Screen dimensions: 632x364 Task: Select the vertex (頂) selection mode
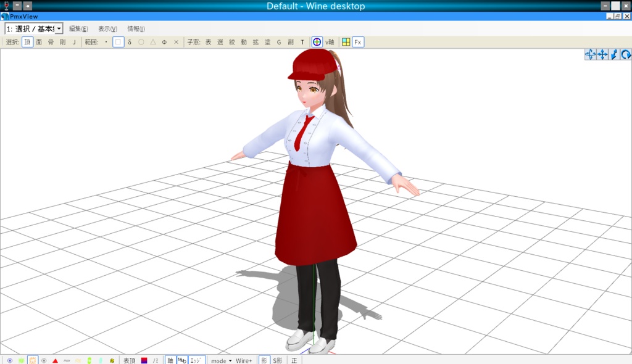click(x=27, y=42)
